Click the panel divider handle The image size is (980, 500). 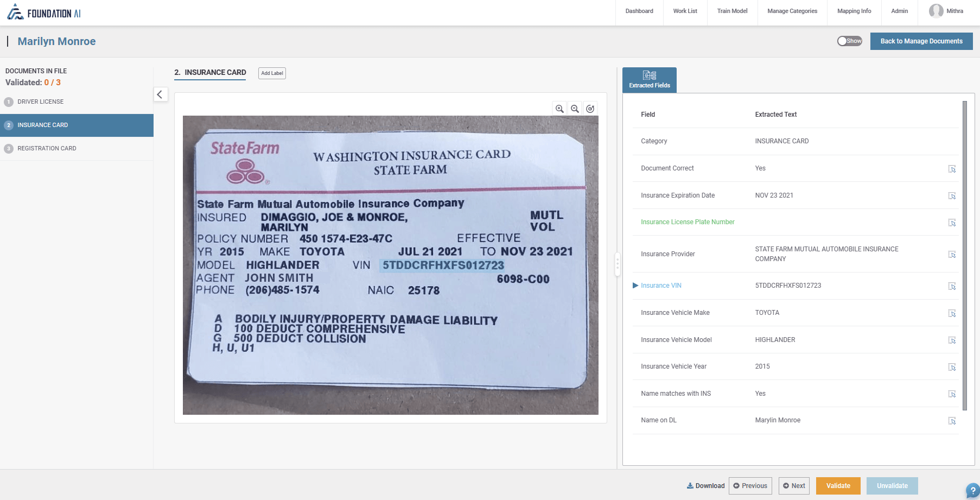[618, 264]
